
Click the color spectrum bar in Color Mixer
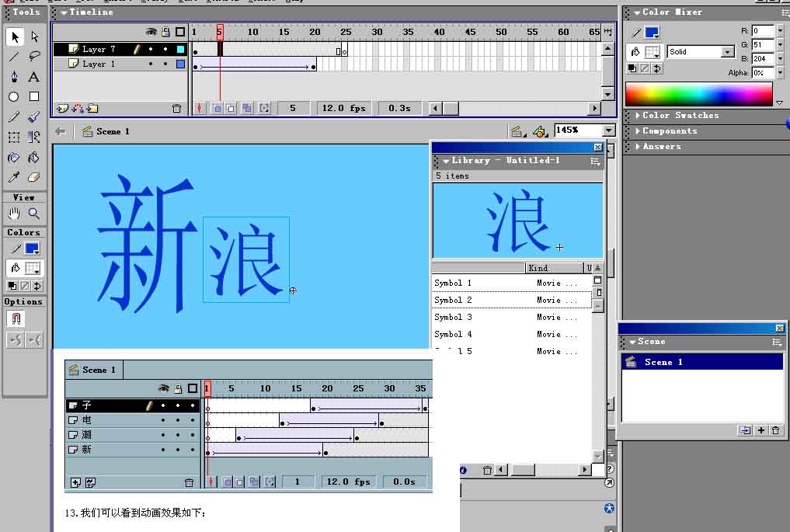698,94
